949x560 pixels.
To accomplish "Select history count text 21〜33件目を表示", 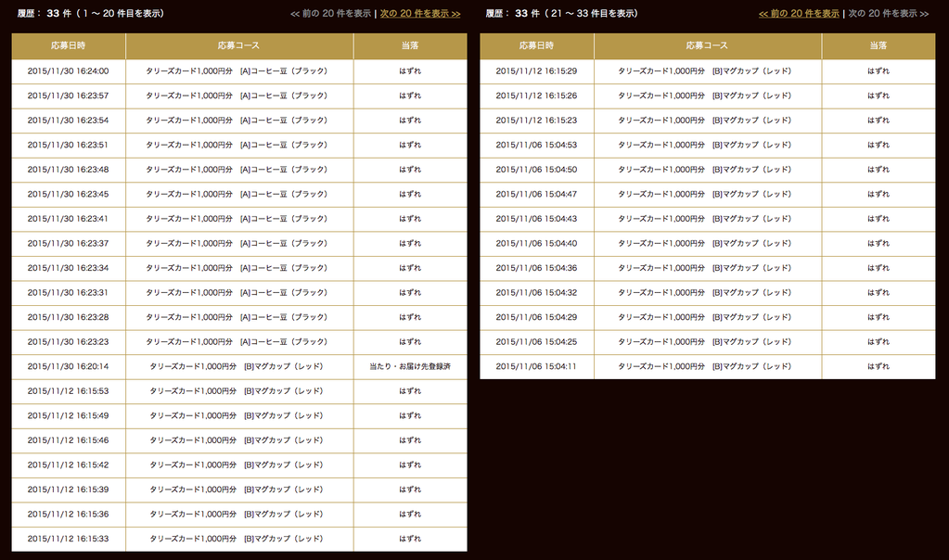I will [592, 13].
